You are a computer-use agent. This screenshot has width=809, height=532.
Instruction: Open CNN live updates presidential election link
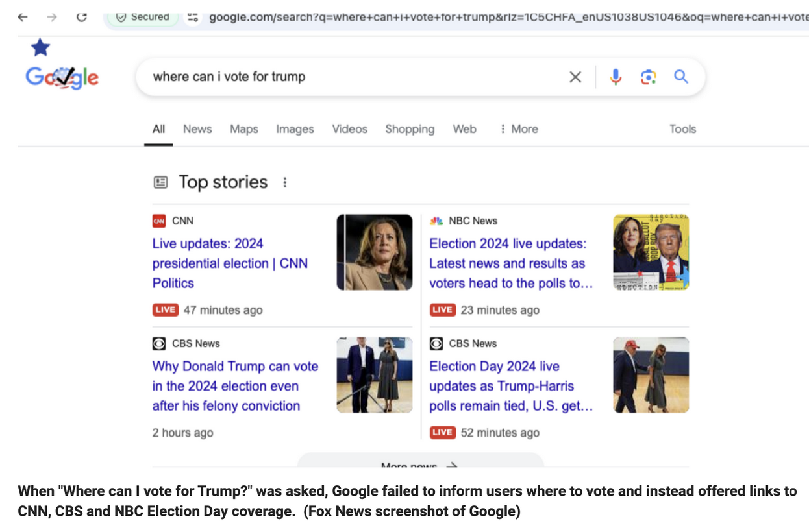230,263
